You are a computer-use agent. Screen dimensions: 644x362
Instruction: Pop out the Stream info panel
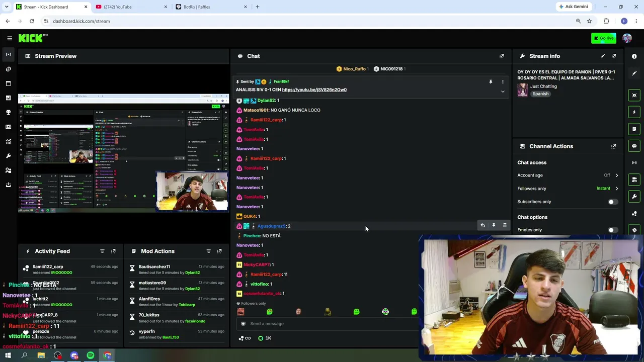click(x=614, y=56)
